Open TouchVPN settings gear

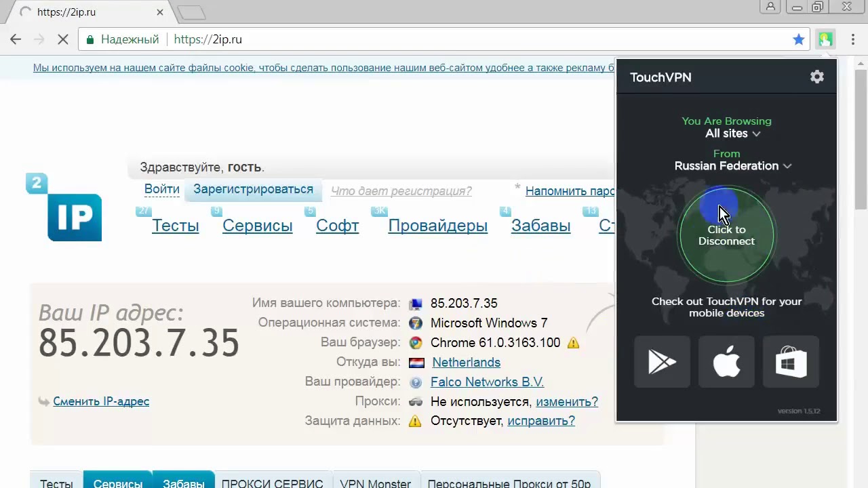(817, 77)
